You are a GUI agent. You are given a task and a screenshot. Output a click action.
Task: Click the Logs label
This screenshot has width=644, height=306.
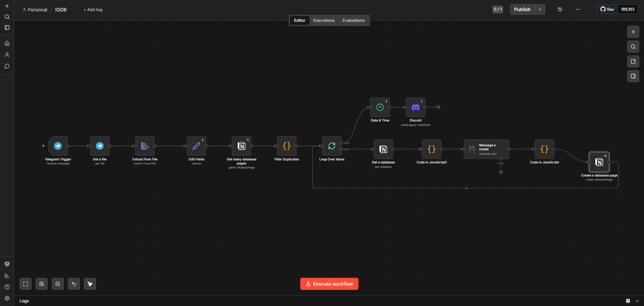pyautogui.click(x=24, y=301)
